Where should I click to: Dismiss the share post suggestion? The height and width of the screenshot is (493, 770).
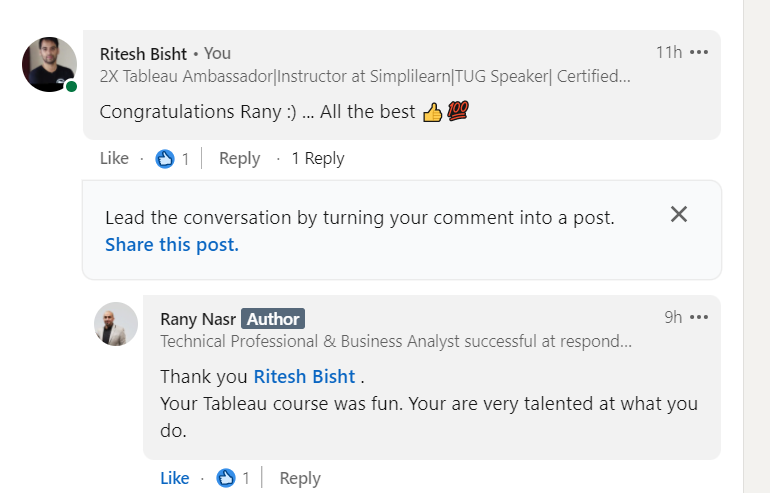click(679, 214)
